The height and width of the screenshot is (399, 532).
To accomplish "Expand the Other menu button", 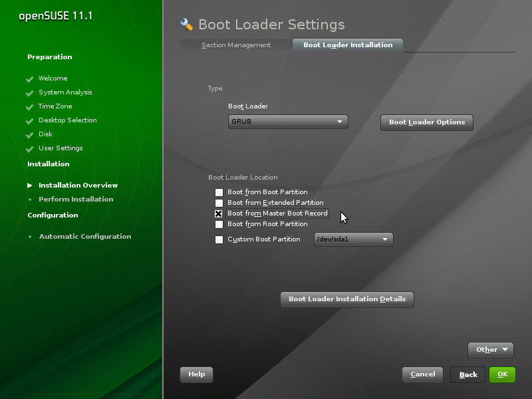I will 491,350.
